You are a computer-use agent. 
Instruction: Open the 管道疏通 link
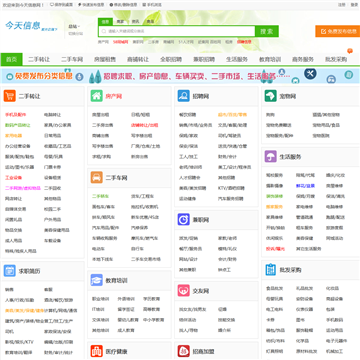click(304, 217)
